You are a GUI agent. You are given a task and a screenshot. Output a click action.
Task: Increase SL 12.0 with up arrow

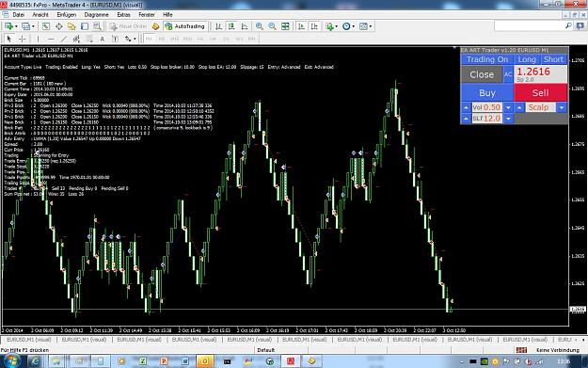[466, 119]
